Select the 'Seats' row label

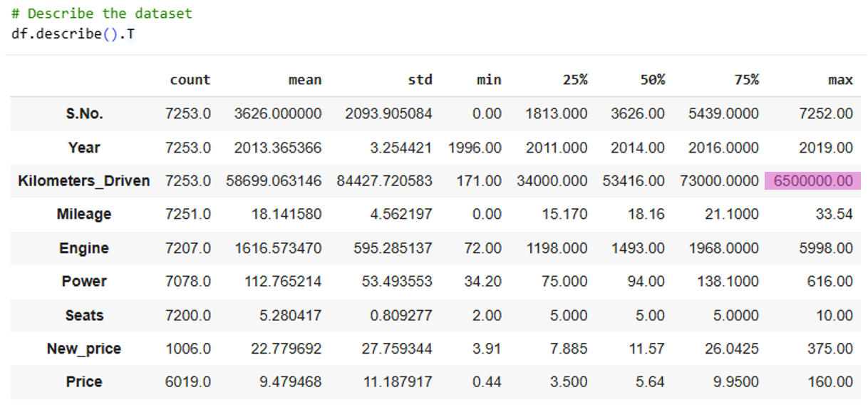click(84, 315)
